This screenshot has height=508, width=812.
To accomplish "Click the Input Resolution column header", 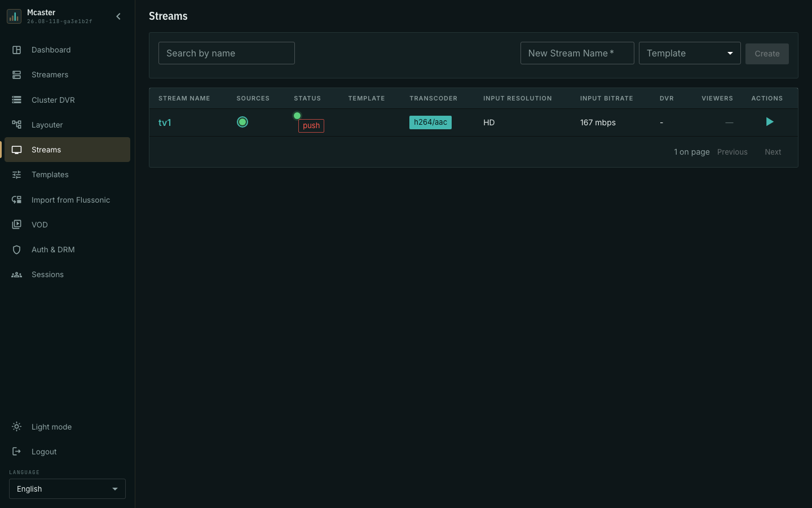I will click(518, 98).
